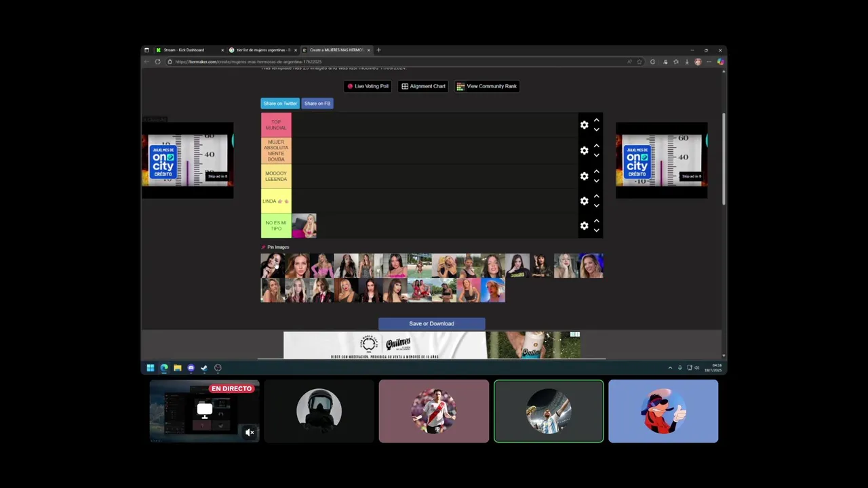Move LINDA tier down with arrow
The width and height of the screenshot is (868, 488).
click(x=596, y=205)
